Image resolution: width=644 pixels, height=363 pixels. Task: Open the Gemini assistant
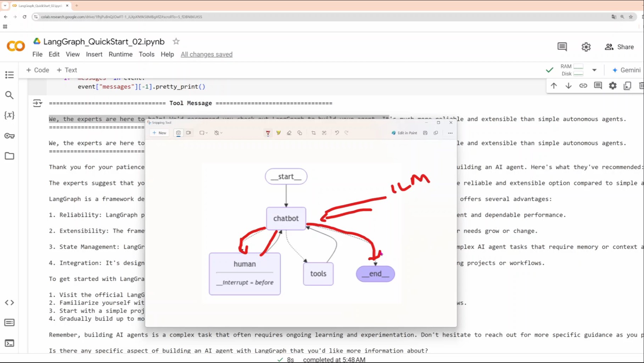(626, 70)
